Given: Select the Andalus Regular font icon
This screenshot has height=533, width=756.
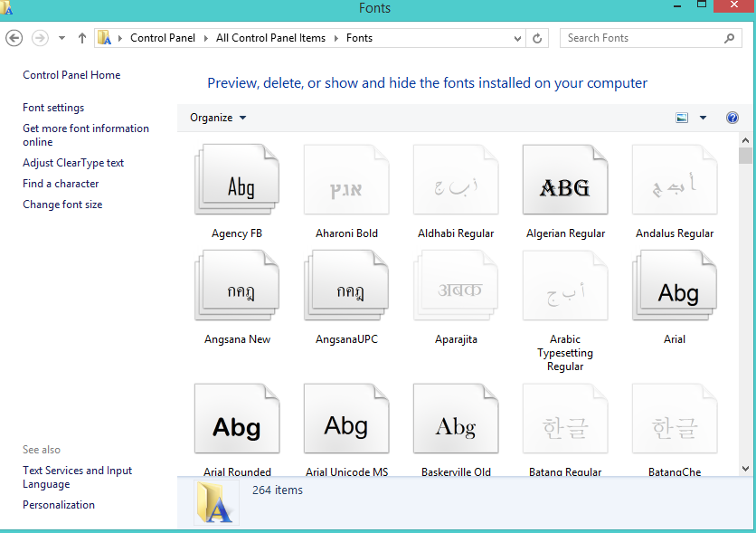Looking at the screenshot, I should [675, 179].
